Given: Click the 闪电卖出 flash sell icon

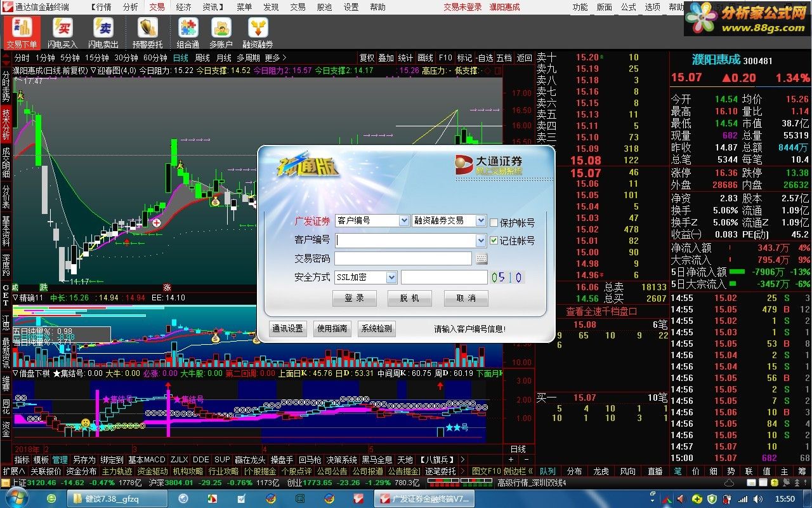Looking at the screenshot, I should click(x=103, y=33).
